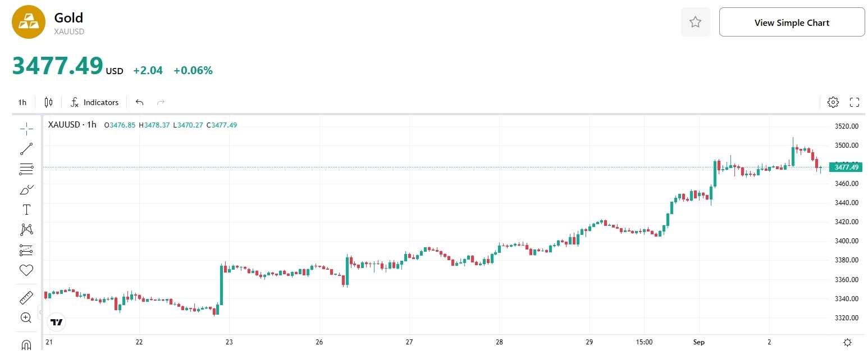This screenshot has width=868, height=354.
Task: Click the Undo arrow
Action: pyautogui.click(x=139, y=102)
